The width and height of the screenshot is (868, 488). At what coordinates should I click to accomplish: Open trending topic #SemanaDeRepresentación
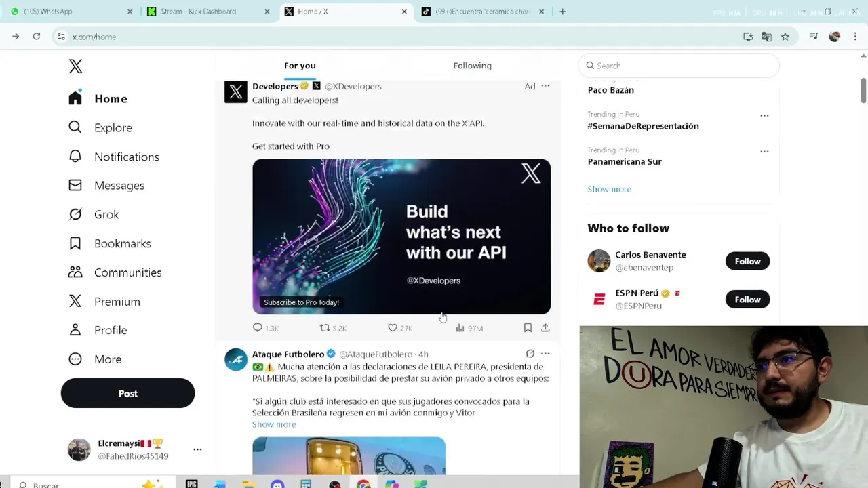(x=643, y=126)
